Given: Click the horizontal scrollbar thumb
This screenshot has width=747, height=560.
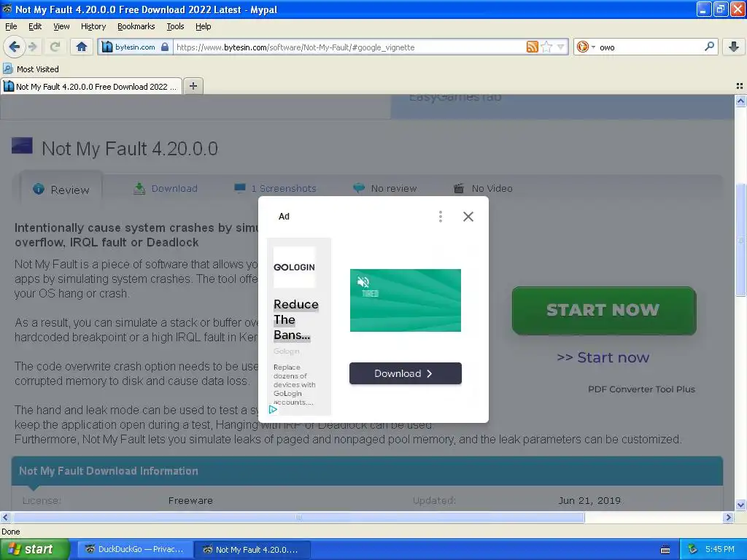Looking at the screenshot, I should [298, 517].
